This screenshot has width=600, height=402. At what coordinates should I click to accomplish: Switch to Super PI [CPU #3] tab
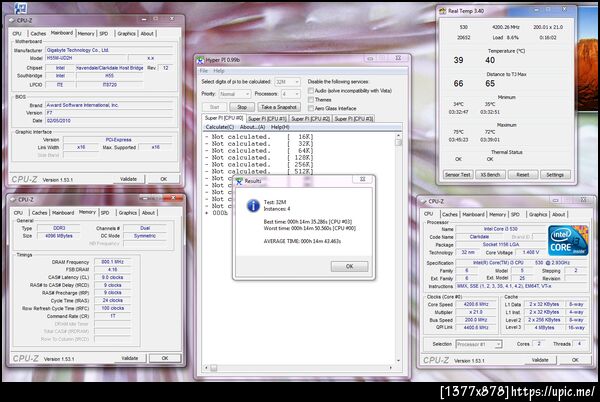pyautogui.click(x=353, y=119)
